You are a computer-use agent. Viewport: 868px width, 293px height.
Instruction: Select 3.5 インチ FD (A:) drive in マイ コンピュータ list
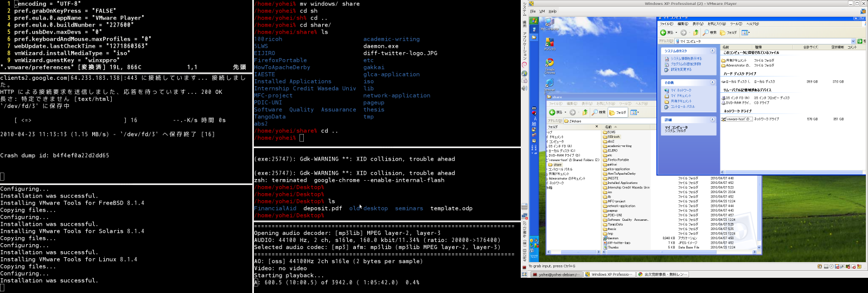click(x=736, y=98)
